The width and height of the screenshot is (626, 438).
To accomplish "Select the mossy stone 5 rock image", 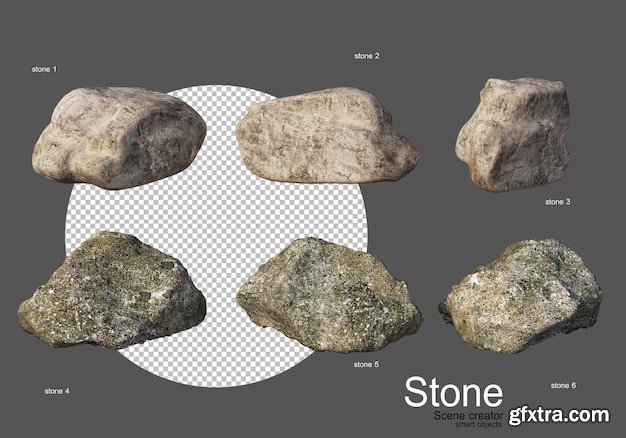I will point(328,295).
